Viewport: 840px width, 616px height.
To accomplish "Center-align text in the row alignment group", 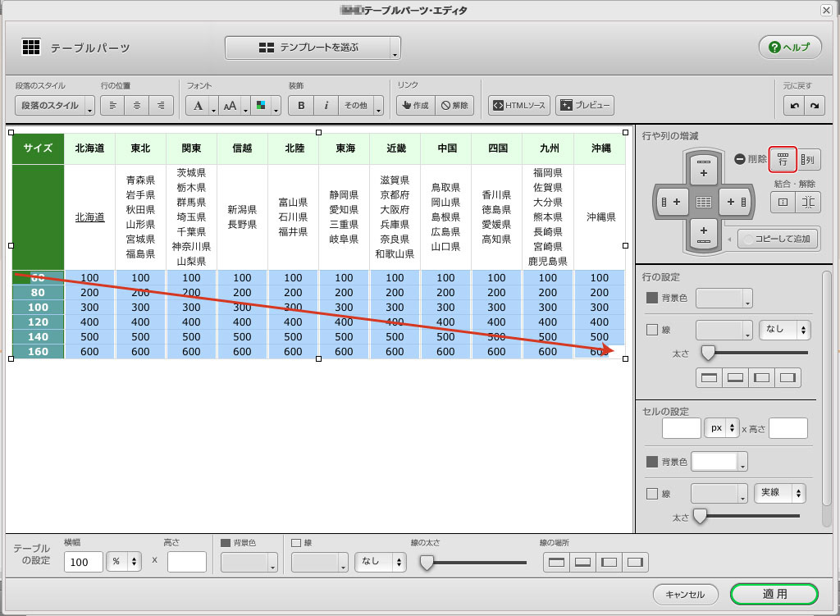I will tap(137, 106).
